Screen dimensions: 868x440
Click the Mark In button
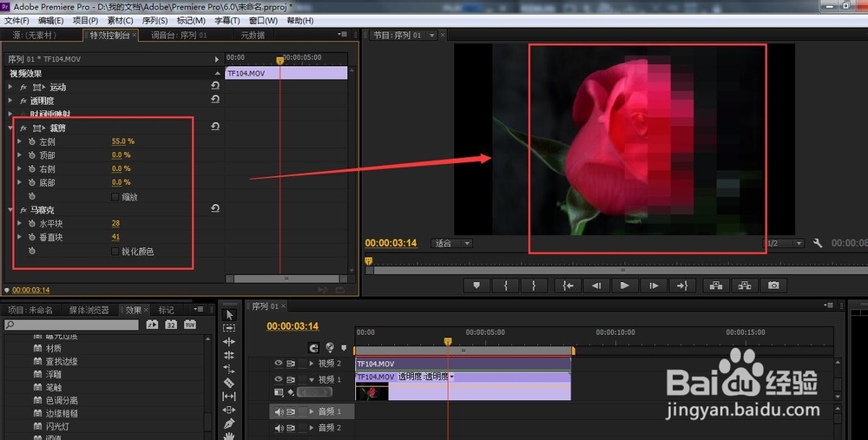(x=506, y=286)
